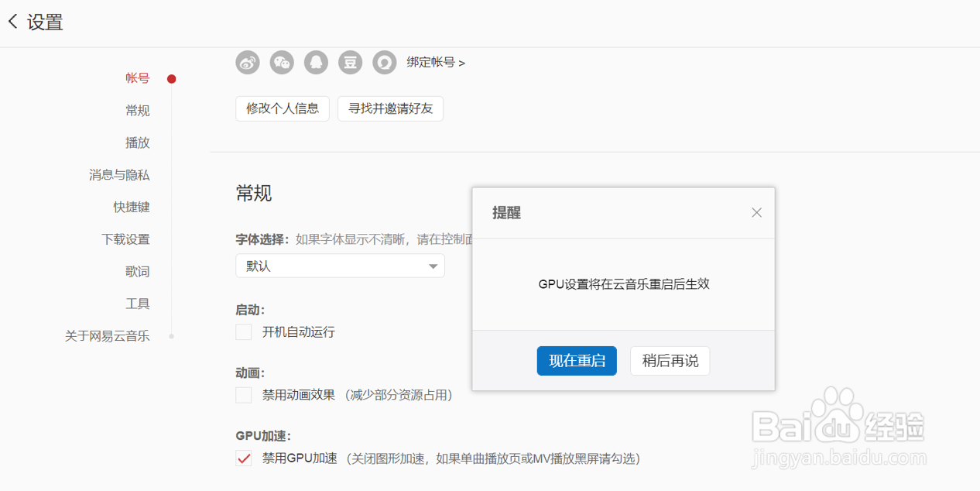Open the 默认 font selection dropdown
Image resolution: width=980 pixels, height=491 pixels.
[x=341, y=266]
